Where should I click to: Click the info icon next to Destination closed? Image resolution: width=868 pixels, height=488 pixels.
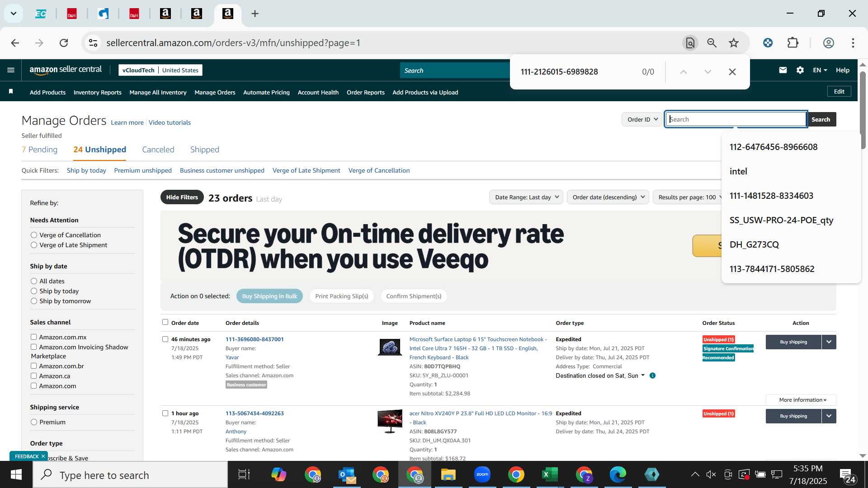[652, 375]
